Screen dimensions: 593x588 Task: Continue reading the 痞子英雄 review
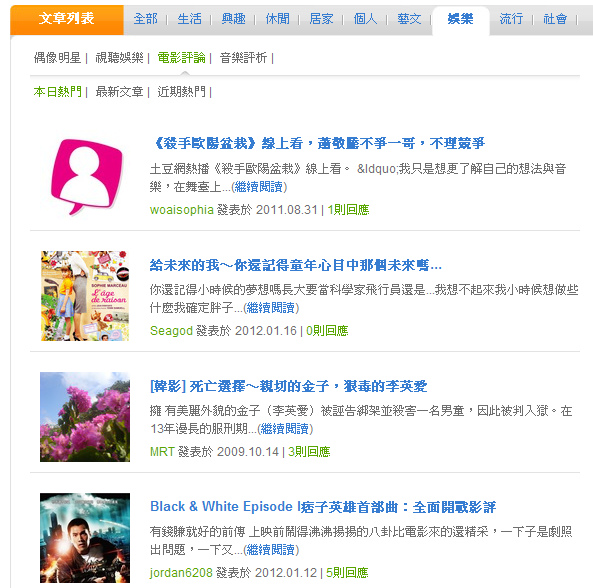tap(271, 550)
